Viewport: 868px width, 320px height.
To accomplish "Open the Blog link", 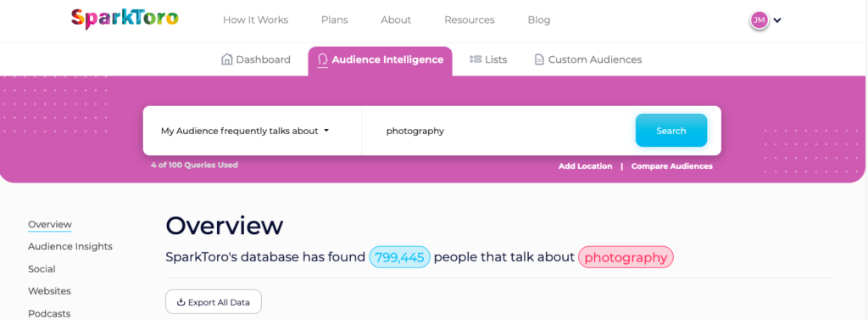I will pyautogui.click(x=539, y=20).
